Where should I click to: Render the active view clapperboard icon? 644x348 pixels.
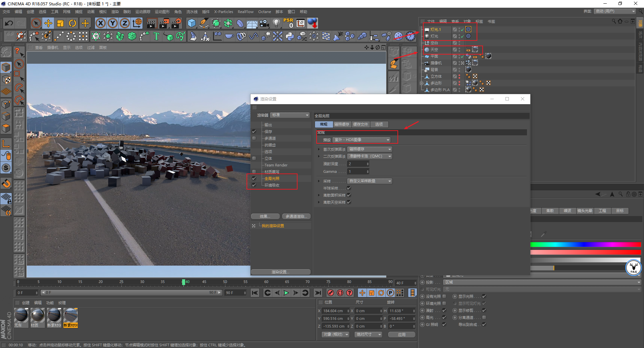click(152, 23)
